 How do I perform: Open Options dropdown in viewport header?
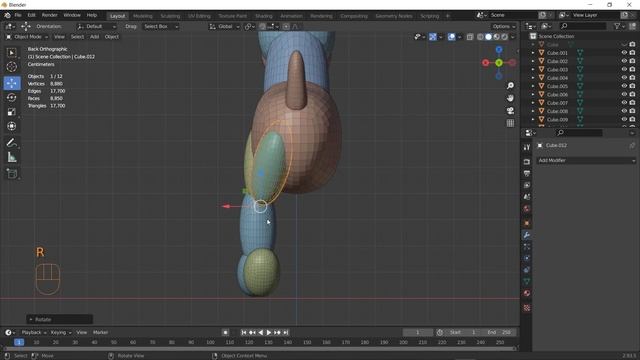point(504,27)
